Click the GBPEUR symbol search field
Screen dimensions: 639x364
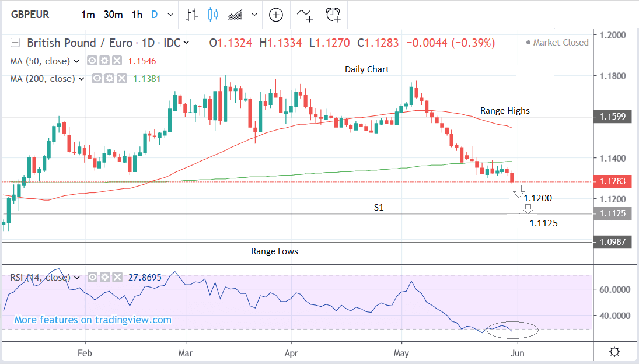[35, 15]
